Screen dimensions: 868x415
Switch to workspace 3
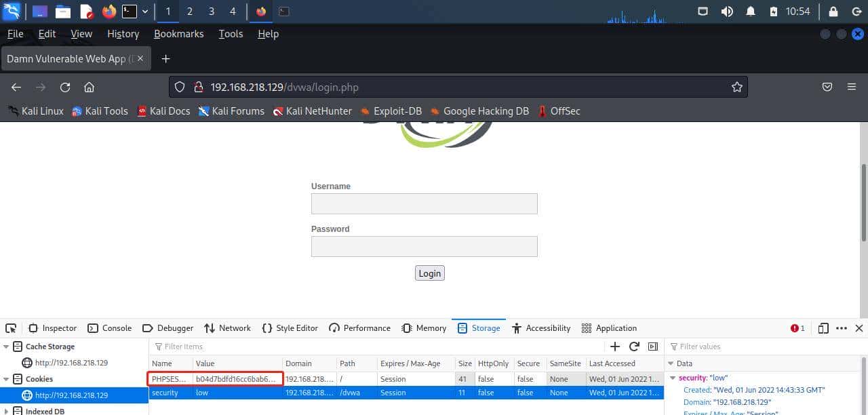[212, 12]
